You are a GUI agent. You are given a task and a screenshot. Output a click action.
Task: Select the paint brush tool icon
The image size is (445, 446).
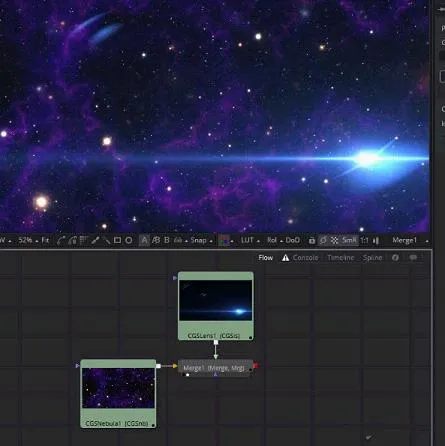[95, 240]
